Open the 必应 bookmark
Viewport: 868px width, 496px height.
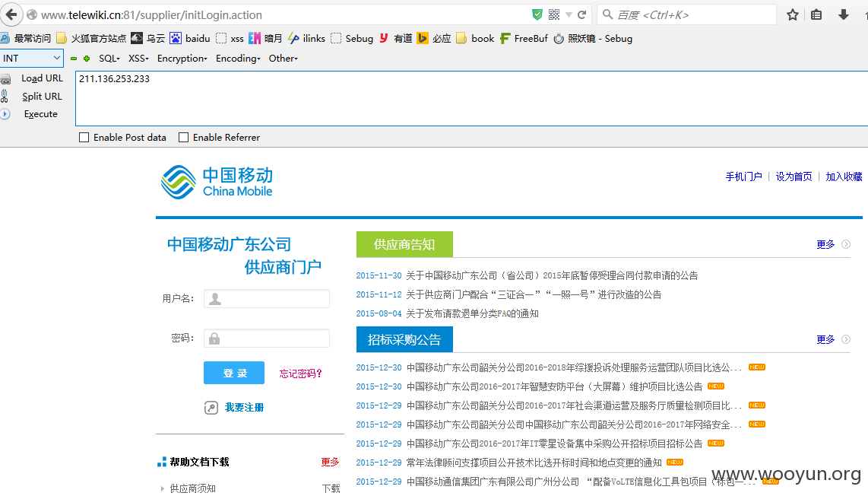434,38
